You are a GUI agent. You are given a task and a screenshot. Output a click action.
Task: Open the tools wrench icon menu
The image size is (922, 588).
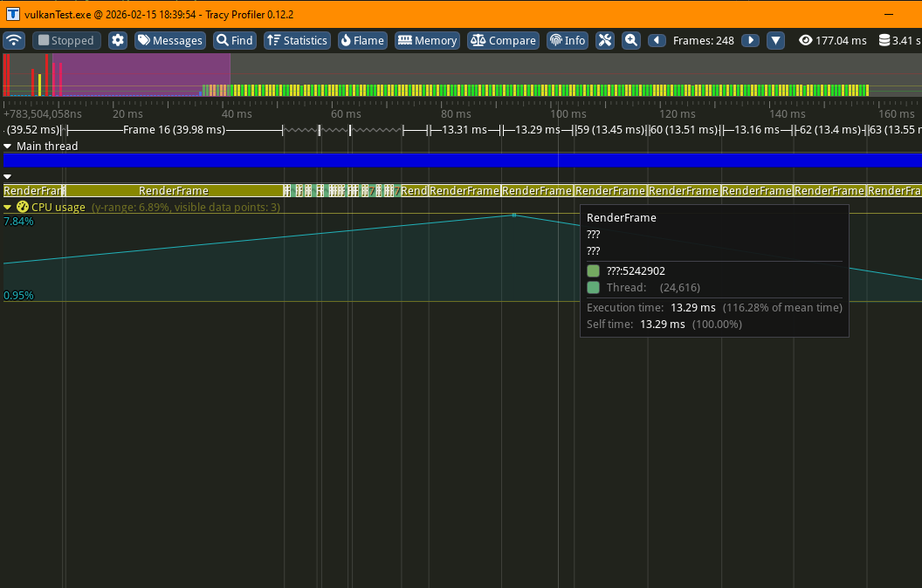pos(605,40)
